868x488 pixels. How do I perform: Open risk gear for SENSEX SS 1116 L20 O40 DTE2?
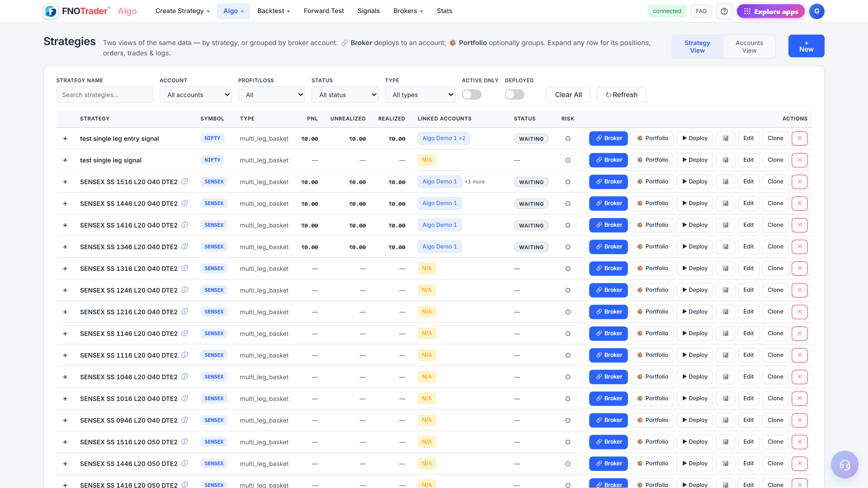click(x=568, y=356)
